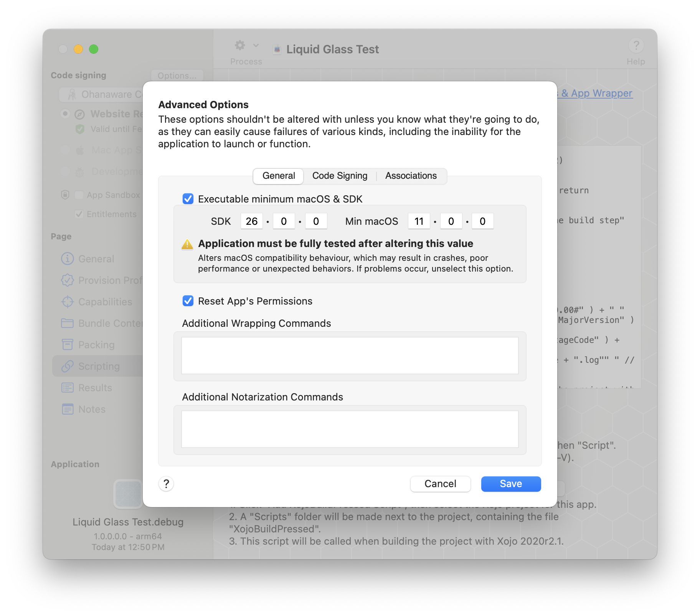Click the Liquid Glass Test document icon
The image size is (700, 616).
click(x=277, y=49)
